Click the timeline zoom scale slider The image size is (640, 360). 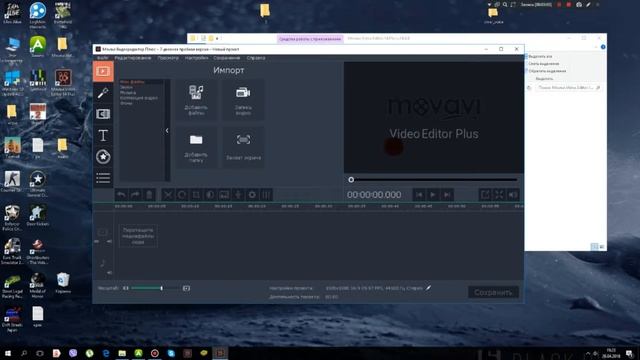155,288
